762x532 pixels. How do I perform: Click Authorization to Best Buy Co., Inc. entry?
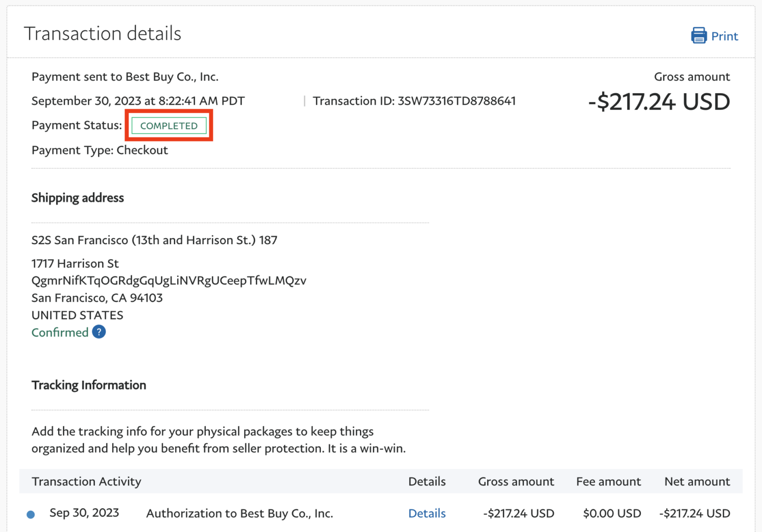click(239, 513)
